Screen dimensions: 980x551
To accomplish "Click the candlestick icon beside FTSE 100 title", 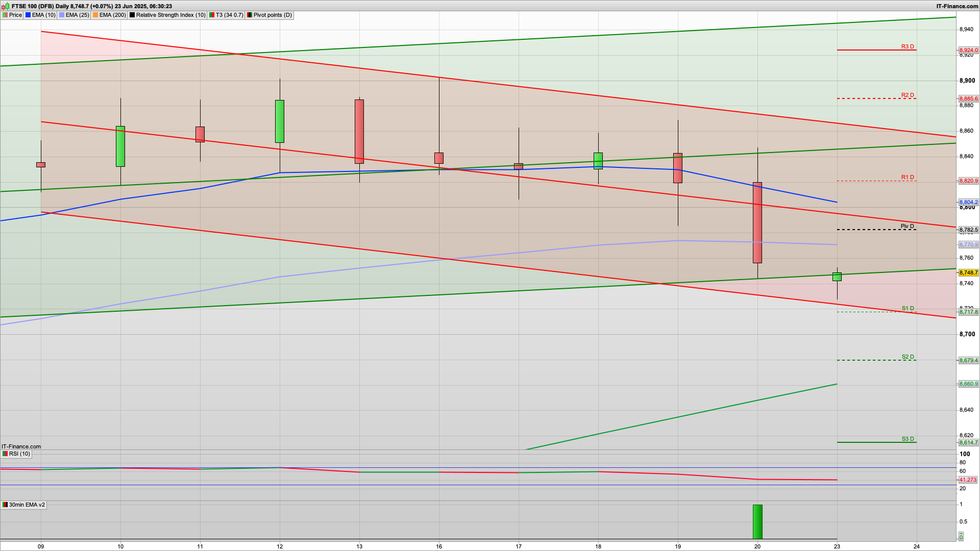I will coord(6,6).
